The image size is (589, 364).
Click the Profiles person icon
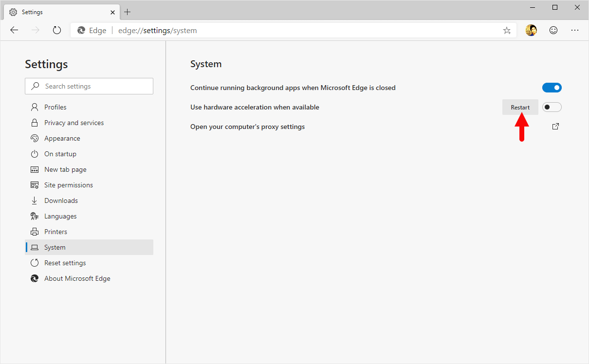tap(35, 107)
